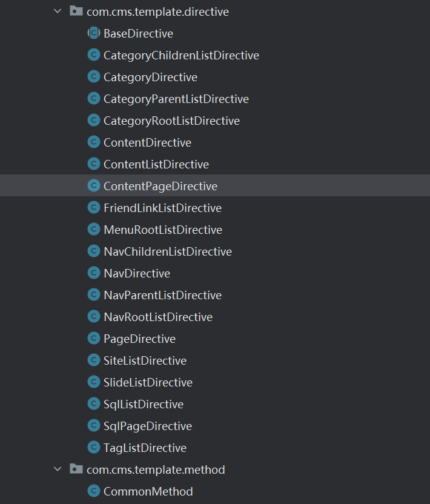Click the class icon beside CategoryRootListDirective
The image size is (430, 504).
[94, 120]
